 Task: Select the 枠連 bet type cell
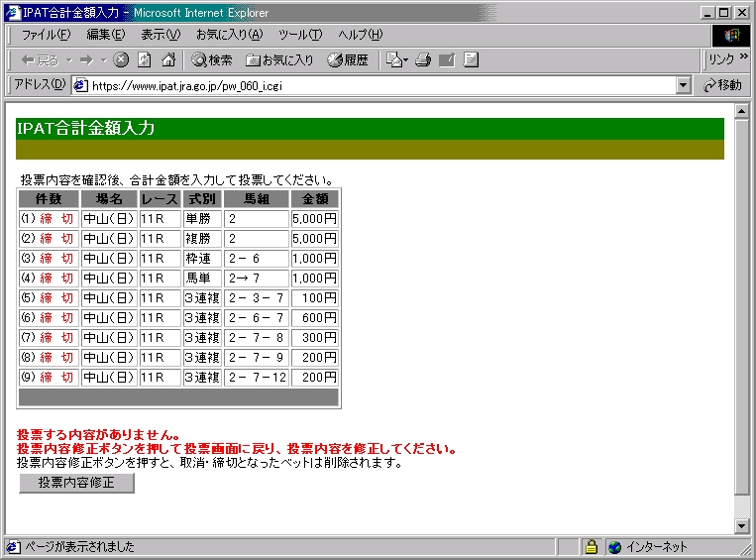click(202, 259)
